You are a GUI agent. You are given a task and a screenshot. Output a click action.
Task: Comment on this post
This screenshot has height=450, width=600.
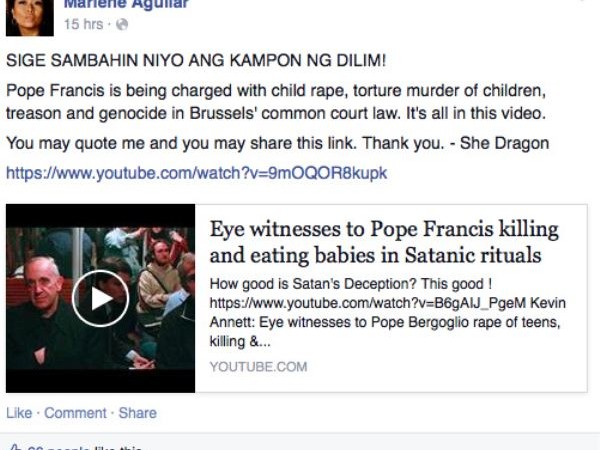click(75, 413)
